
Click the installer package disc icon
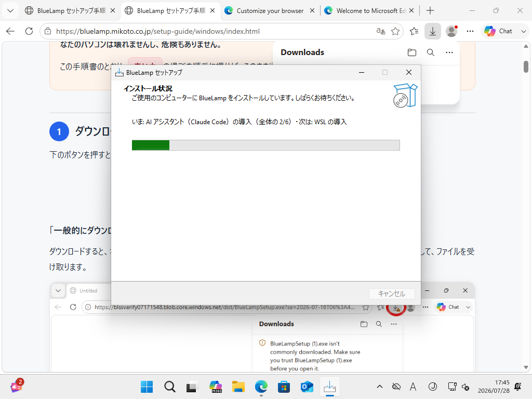pyautogui.click(x=405, y=96)
